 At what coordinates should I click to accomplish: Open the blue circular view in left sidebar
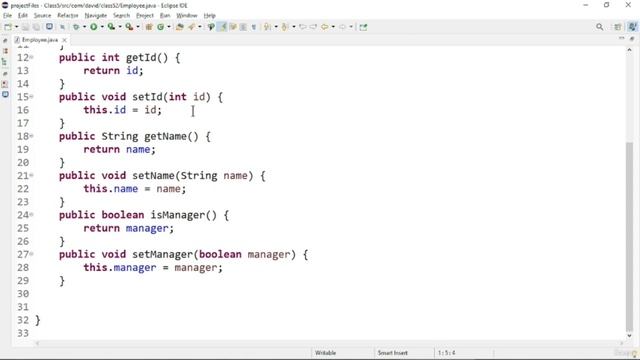[5, 95]
